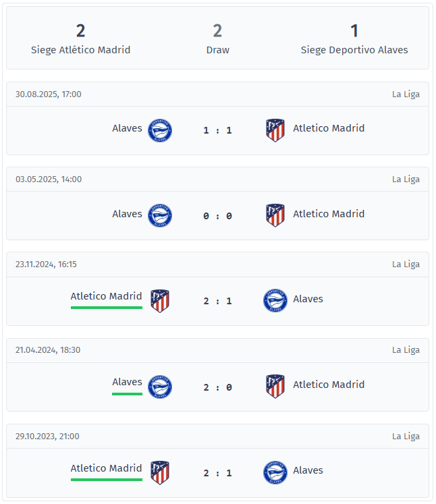The height and width of the screenshot is (504, 436).
Task: Click Atletico Madrid crest in 30.08.2025 match
Action: (275, 130)
